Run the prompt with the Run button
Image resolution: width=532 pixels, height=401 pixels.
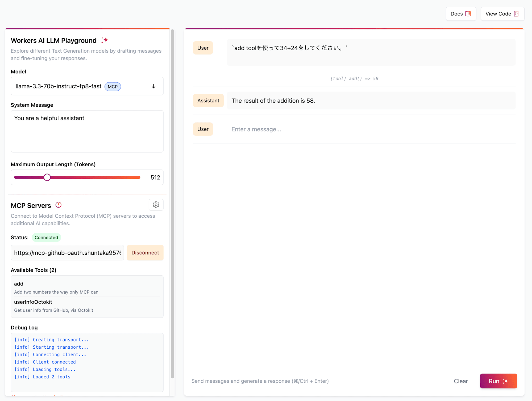(x=498, y=381)
